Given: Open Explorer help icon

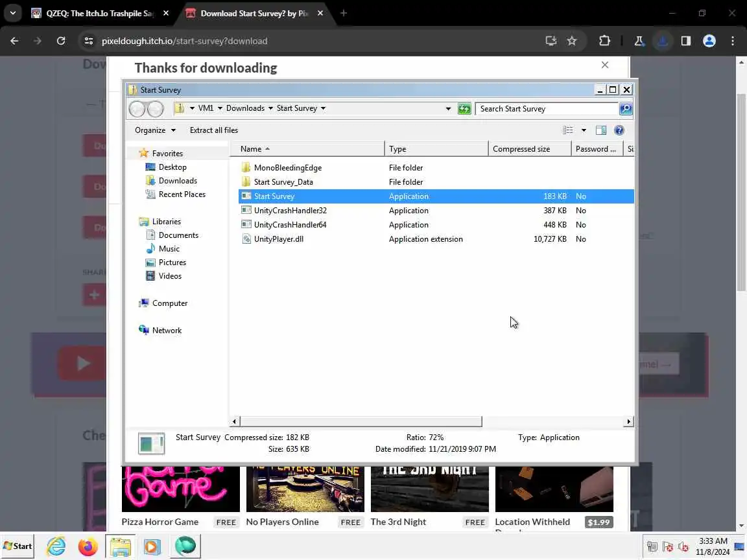Looking at the screenshot, I should coord(619,130).
